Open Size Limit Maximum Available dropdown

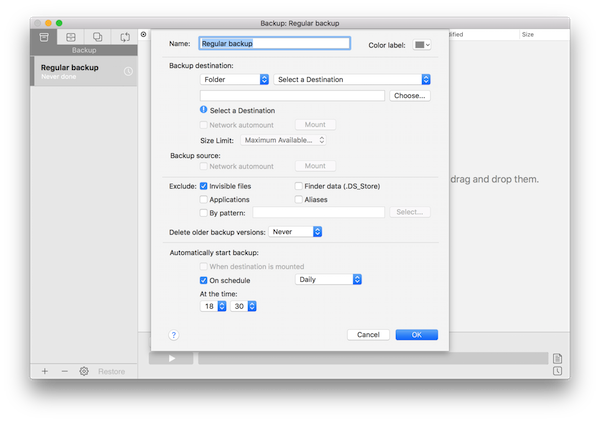tap(283, 140)
